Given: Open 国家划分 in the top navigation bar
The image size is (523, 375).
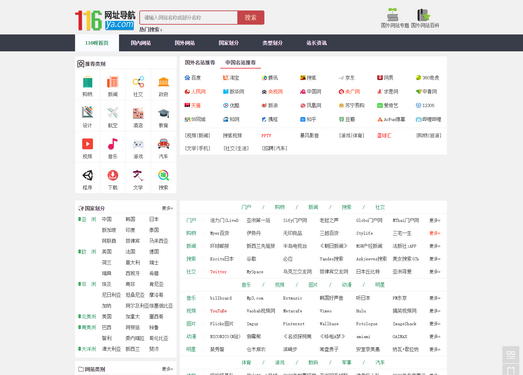Looking at the screenshot, I should pyautogui.click(x=228, y=43).
